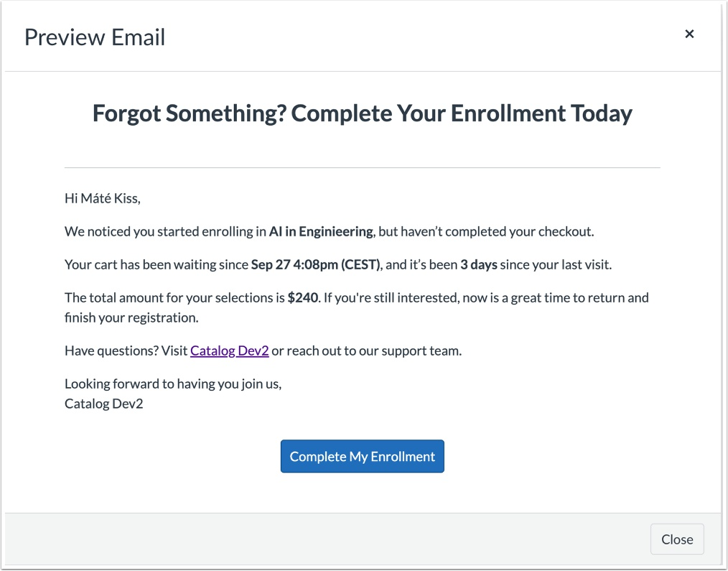Image resolution: width=728 pixels, height=571 pixels.
Task: Click the horizontal divider under the heading
Action: 362,167
